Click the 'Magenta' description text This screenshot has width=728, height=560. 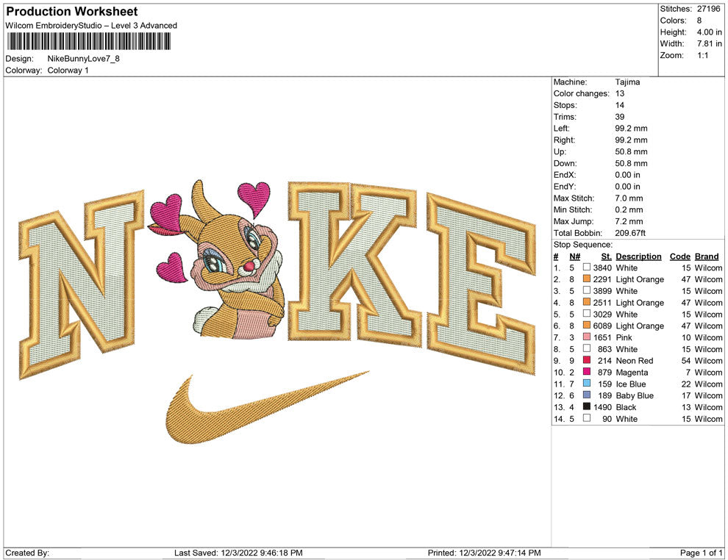pos(632,372)
